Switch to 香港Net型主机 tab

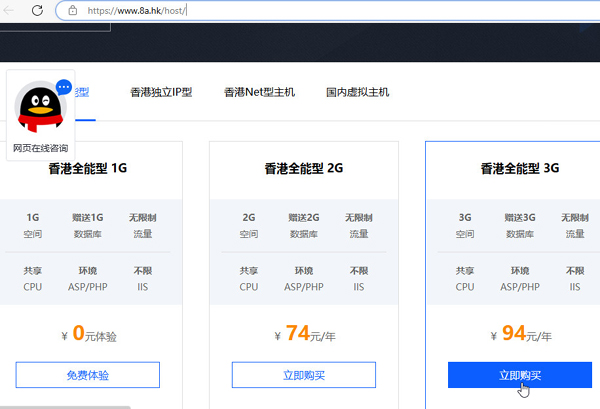click(x=259, y=92)
